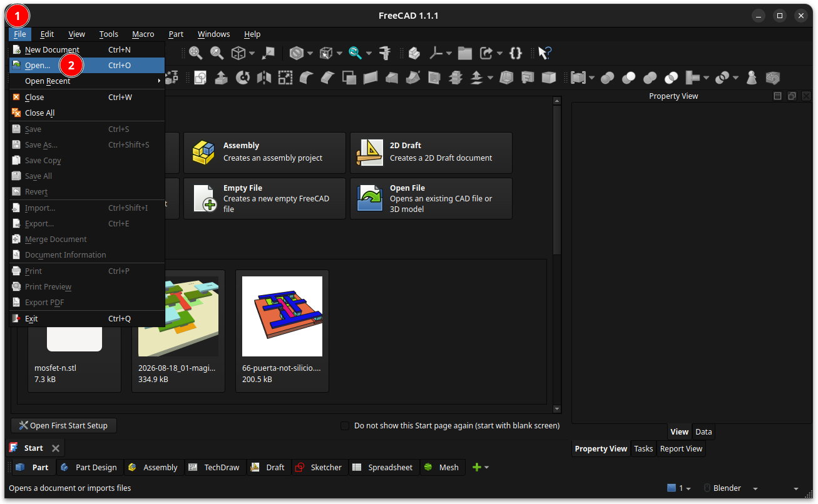
Task: Select the Revolve tool
Action: (x=242, y=78)
